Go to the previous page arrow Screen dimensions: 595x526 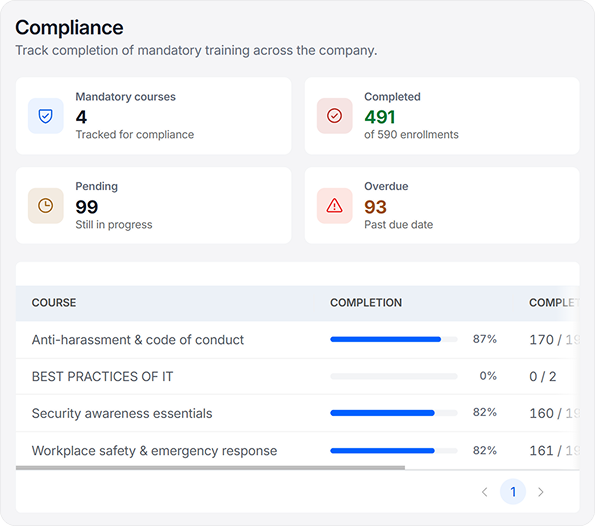[x=484, y=492]
